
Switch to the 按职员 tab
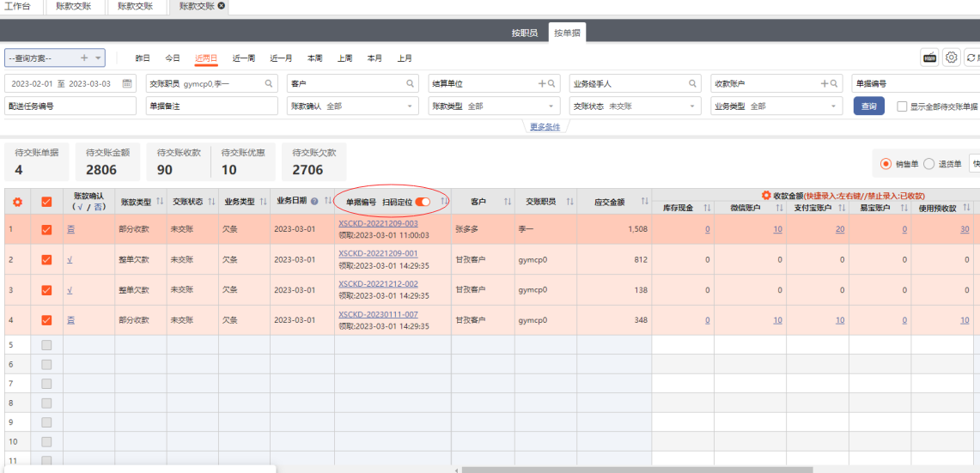[524, 33]
